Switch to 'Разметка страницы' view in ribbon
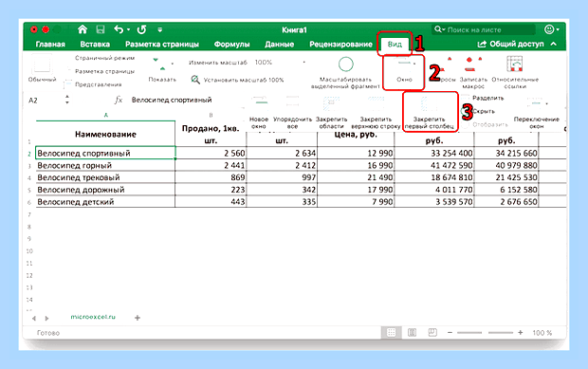The width and height of the screenshot is (588, 369). [x=104, y=71]
